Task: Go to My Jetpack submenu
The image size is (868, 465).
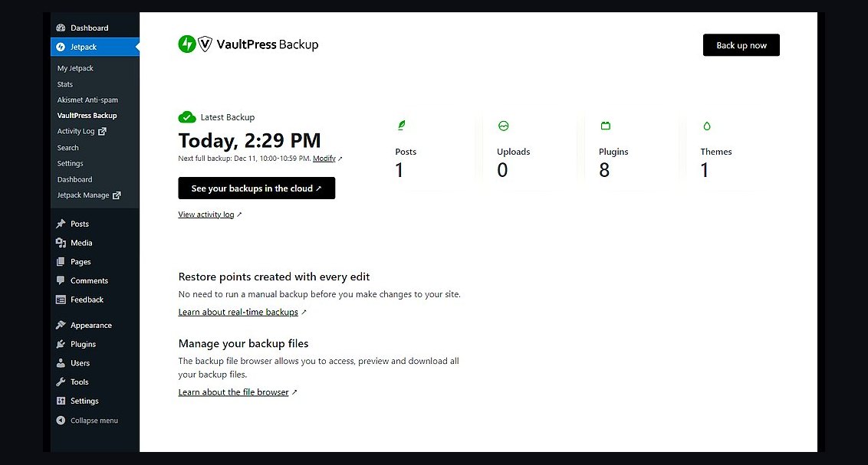Action: (x=75, y=68)
